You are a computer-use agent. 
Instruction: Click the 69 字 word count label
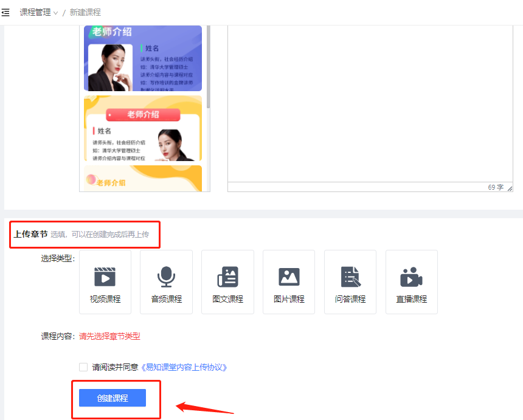pos(496,187)
